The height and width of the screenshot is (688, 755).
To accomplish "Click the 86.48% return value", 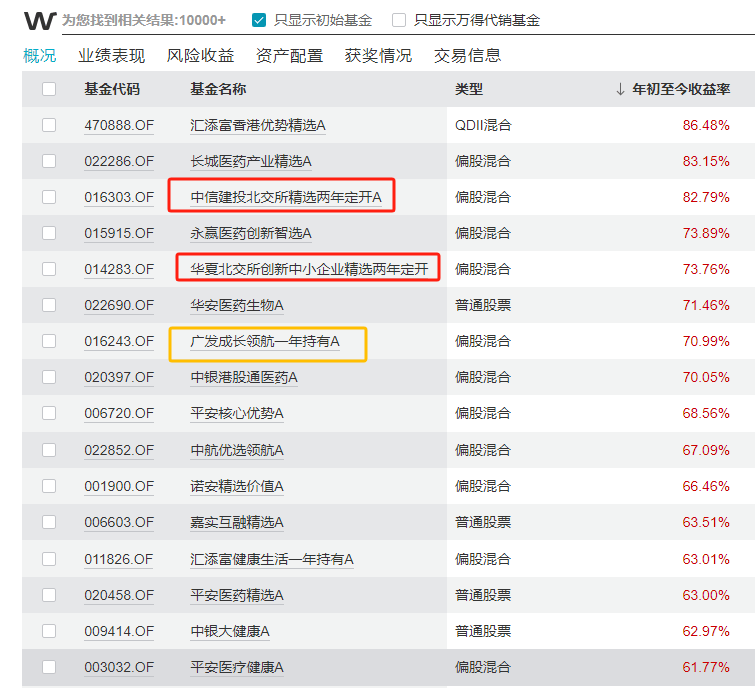I will 706,125.
